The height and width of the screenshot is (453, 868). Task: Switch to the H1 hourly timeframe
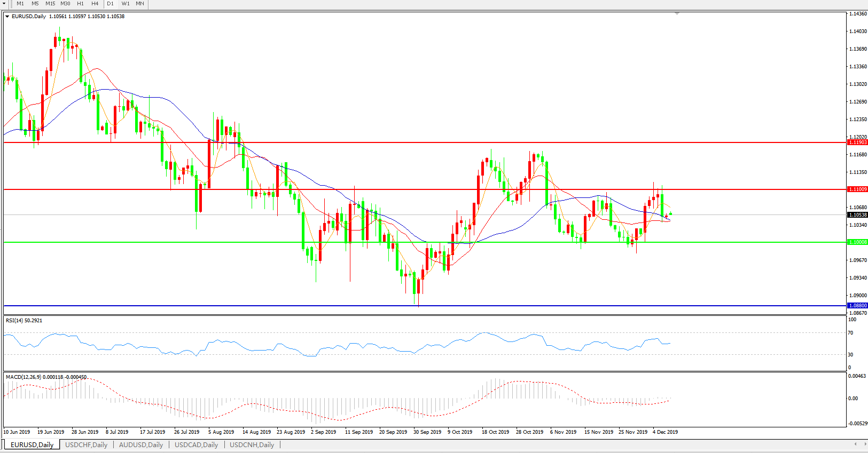(x=80, y=4)
